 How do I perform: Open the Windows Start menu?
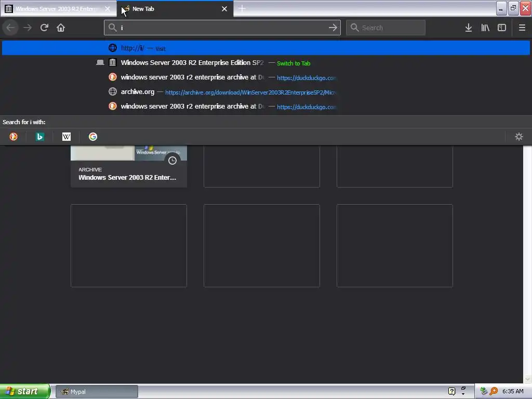(x=24, y=391)
